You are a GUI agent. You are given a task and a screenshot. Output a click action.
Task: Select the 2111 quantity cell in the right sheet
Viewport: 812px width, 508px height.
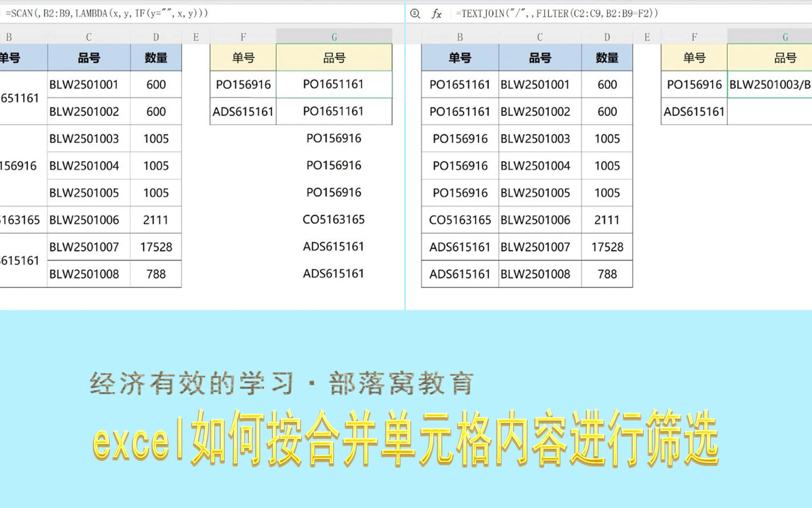[607, 220]
